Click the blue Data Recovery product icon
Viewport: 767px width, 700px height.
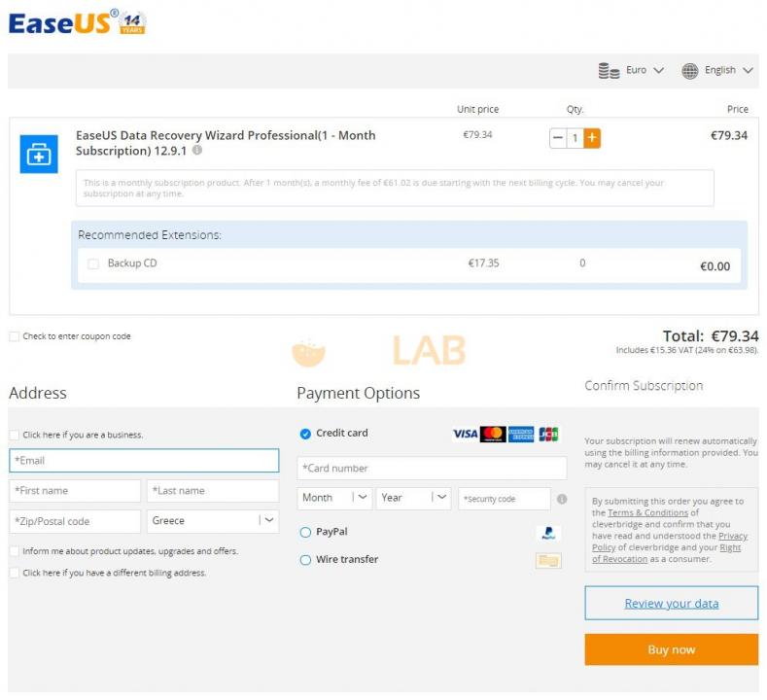pos(39,154)
